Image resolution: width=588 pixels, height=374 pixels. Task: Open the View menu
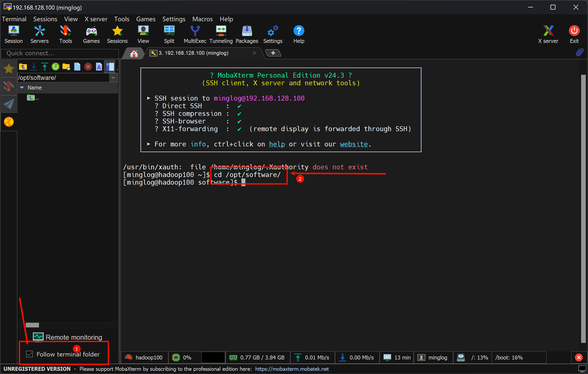point(71,19)
